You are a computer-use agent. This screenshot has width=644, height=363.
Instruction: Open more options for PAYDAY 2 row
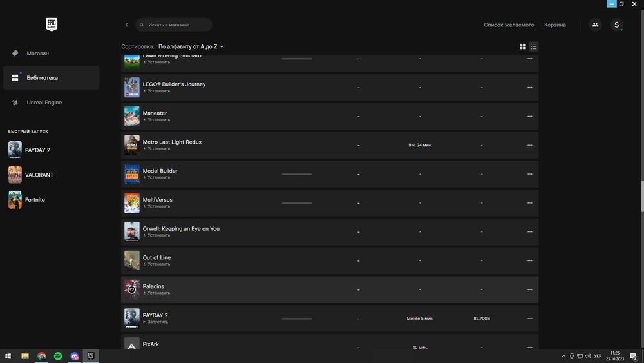(x=530, y=319)
